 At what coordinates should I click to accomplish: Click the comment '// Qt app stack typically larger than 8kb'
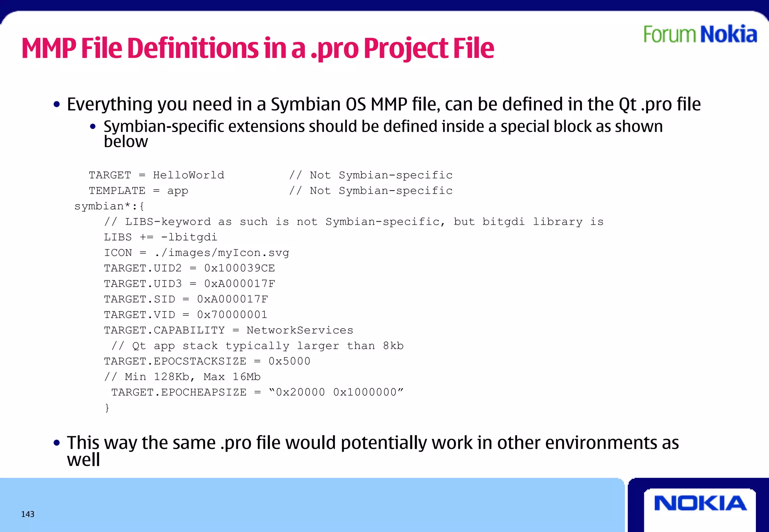(x=258, y=346)
